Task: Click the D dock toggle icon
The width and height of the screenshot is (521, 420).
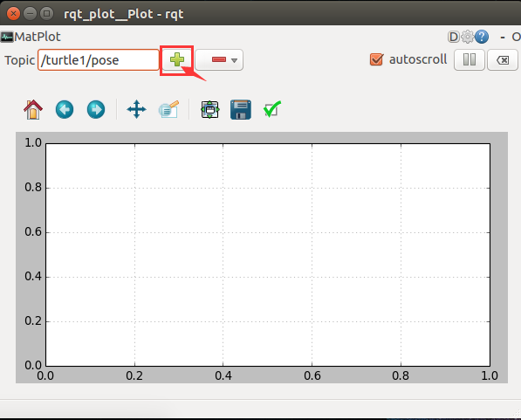Action: [x=453, y=37]
